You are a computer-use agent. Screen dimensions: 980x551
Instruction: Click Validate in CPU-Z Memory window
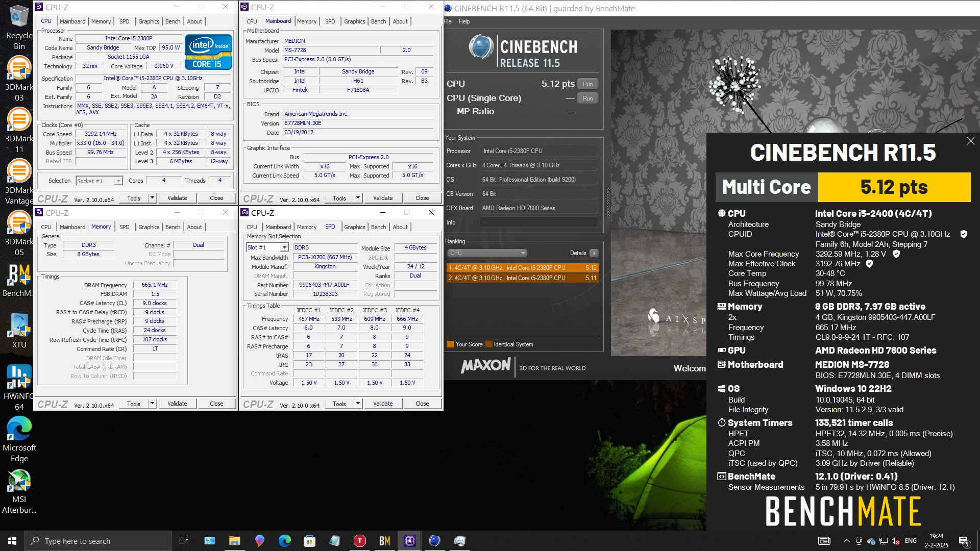pos(177,404)
